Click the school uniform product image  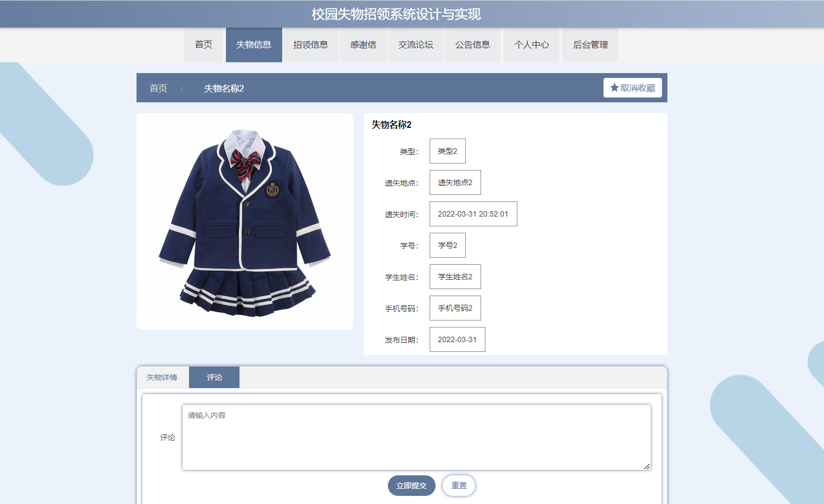(245, 222)
